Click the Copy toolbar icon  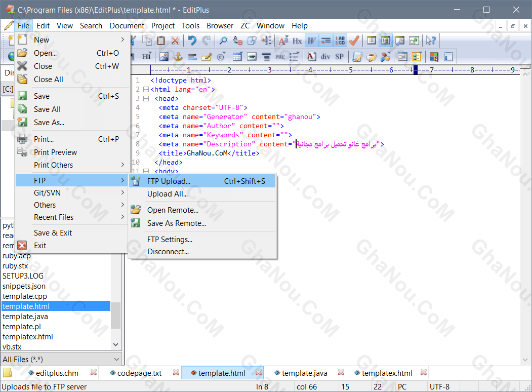click(147, 41)
